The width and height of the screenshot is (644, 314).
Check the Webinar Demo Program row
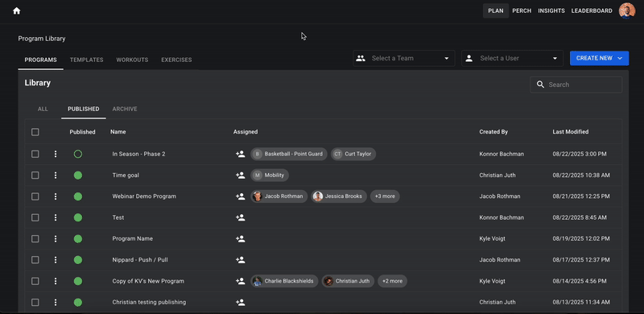[x=35, y=196]
